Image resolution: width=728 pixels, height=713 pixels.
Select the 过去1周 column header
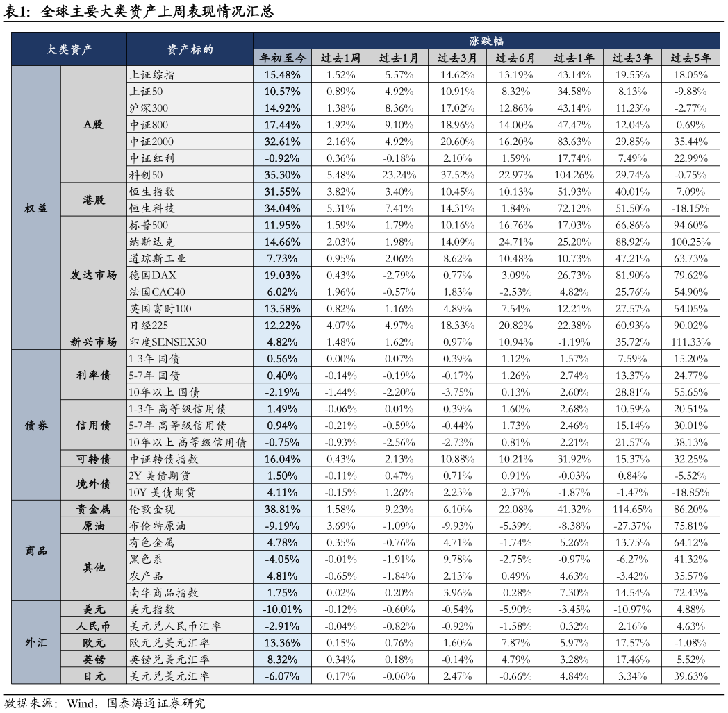coord(340,58)
